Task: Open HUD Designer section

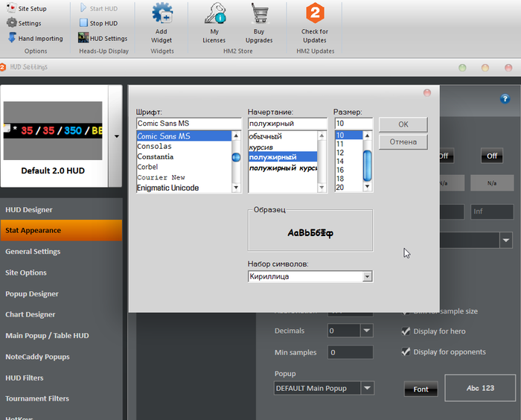Action: click(x=62, y=209)
